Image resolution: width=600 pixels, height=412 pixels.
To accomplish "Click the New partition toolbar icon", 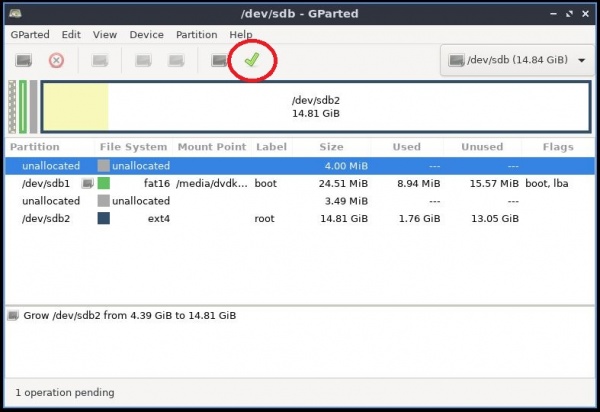I will point(23,60).
